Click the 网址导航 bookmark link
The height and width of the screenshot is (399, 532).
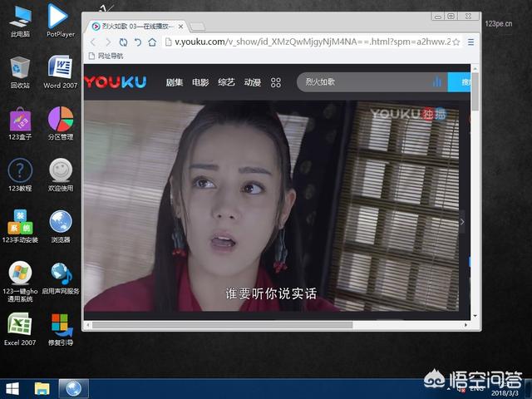point(106,56)
